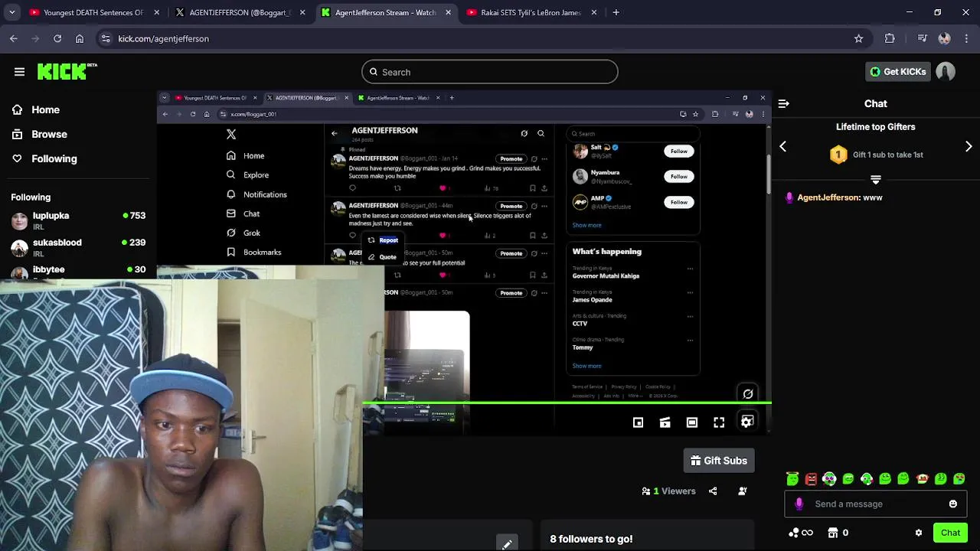
Task: Open the Kick hamburger sidebar menu
Action: coord(19,72)
